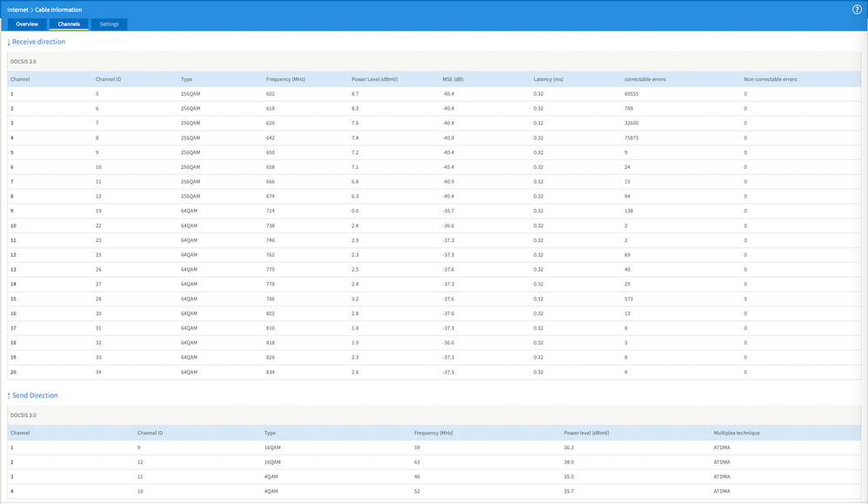Image resolution: width=868 pixels, height=504 pixels.
Task: Click MSE value -35.7
Action: (x=448, y=211)
